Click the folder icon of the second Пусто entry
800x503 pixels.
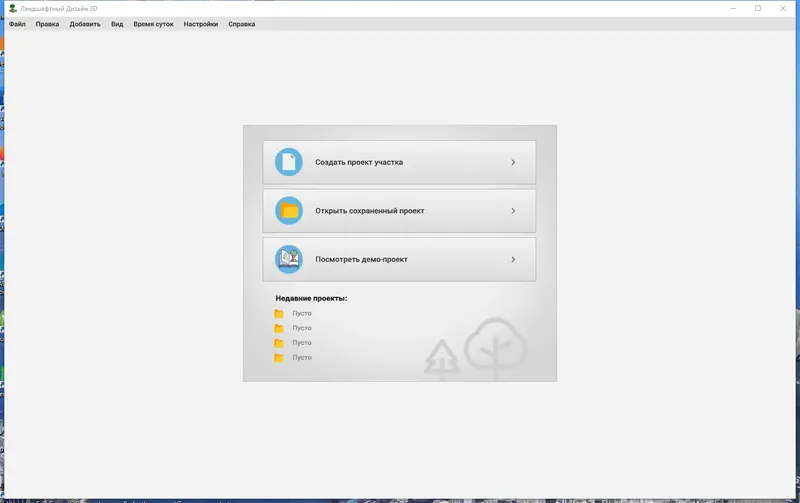tap(279, 328)
